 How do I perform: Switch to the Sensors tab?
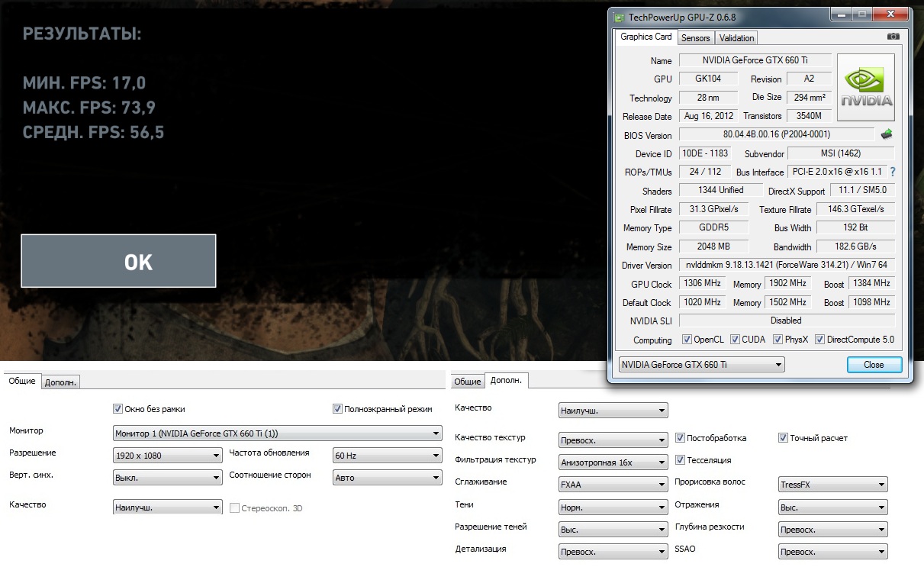click(695, 38)
